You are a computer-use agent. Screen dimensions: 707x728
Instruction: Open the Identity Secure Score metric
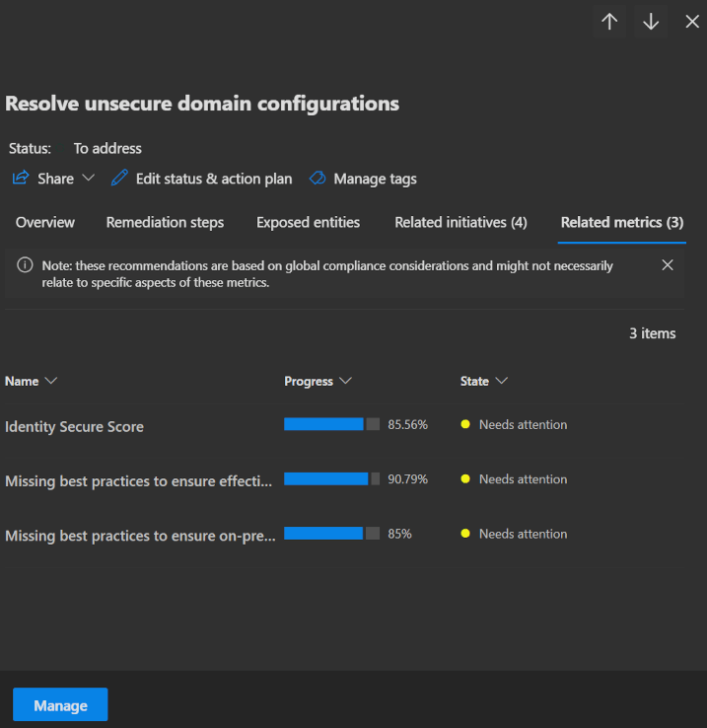point(74,427)
